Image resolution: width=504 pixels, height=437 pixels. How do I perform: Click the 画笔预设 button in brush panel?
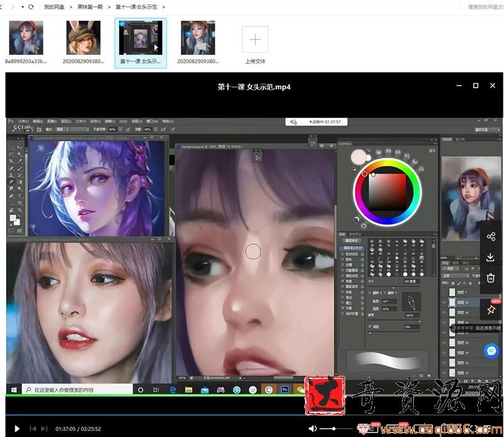[351, 241]
